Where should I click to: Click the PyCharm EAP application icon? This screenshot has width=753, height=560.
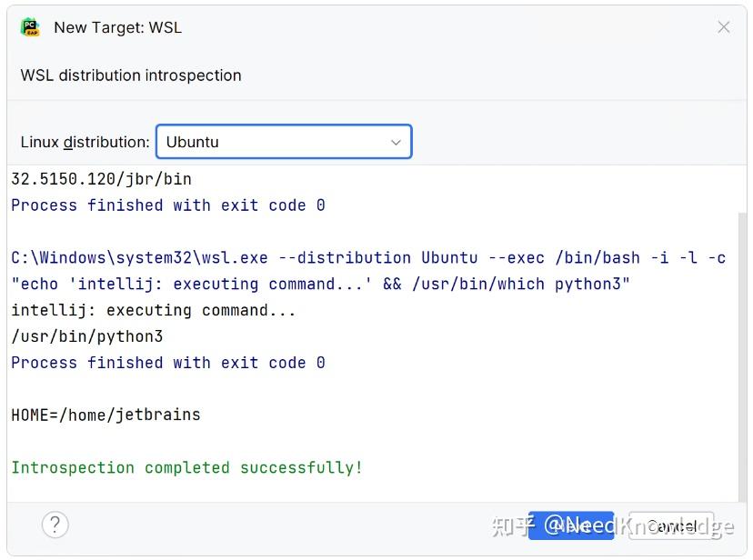tap(31, 27)
